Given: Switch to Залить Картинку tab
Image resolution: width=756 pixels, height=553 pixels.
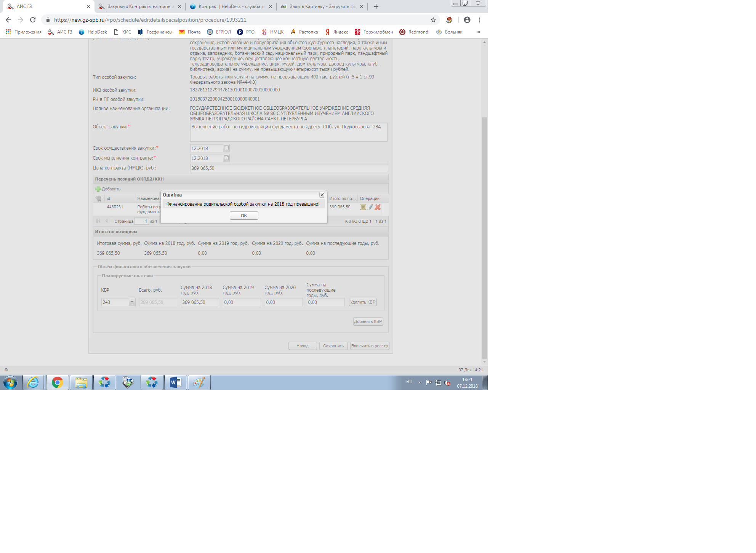Looking at the screenshot, I should tap(322, 6).
